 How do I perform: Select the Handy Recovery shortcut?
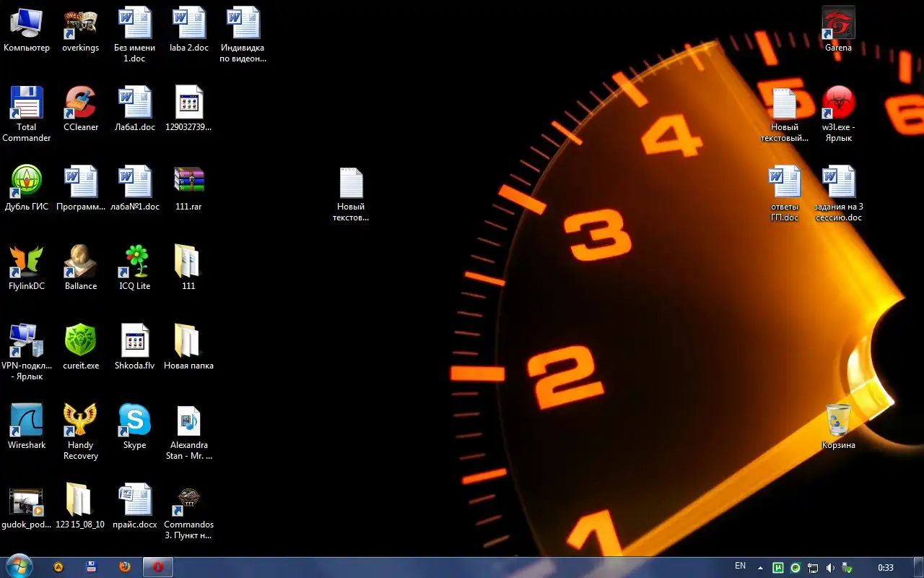(x=81, y=420)
